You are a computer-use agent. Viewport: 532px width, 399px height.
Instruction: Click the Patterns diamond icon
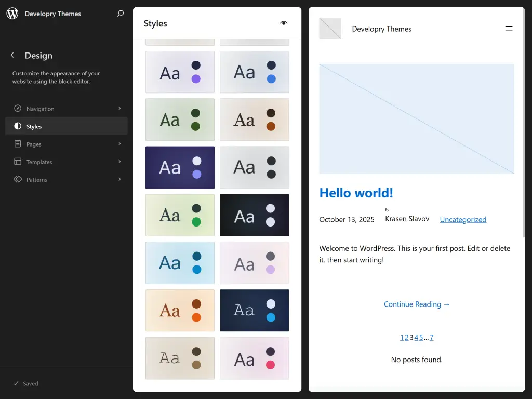click(18, 179)
